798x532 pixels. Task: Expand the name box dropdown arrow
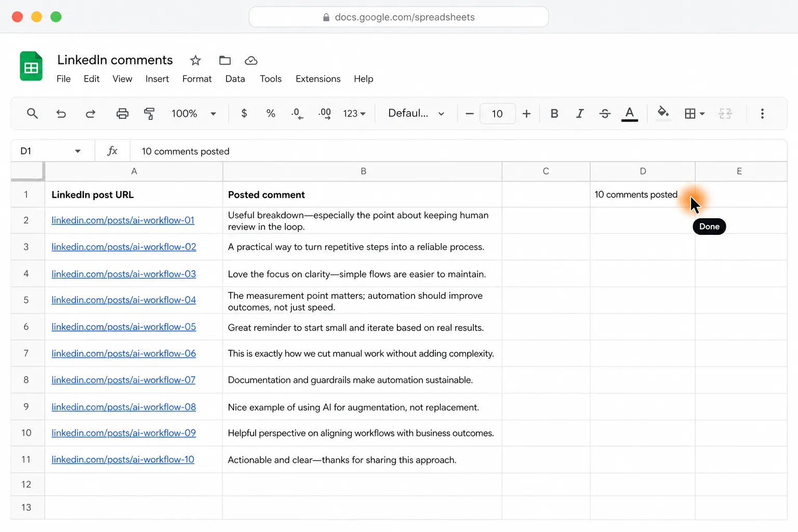(x=78, y=151)
